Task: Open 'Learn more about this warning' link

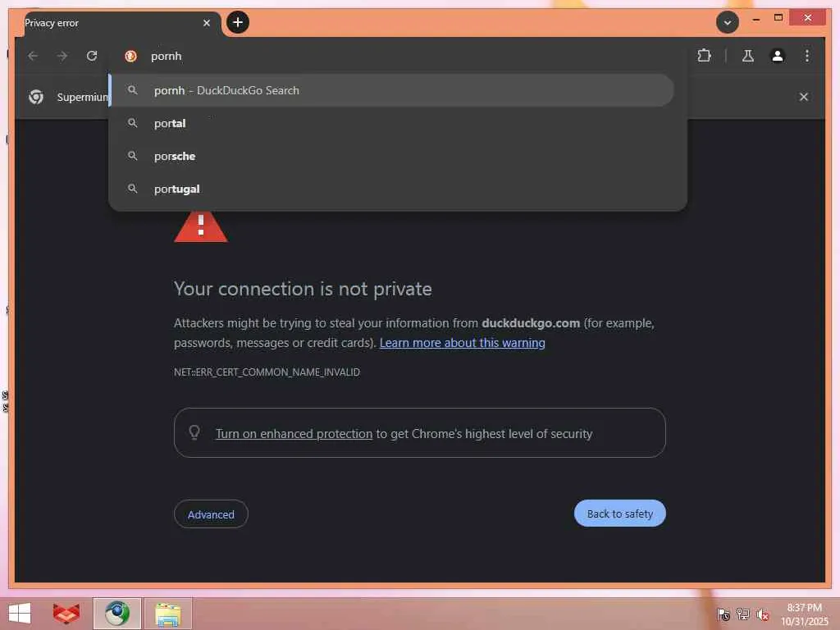Action: 463,343
